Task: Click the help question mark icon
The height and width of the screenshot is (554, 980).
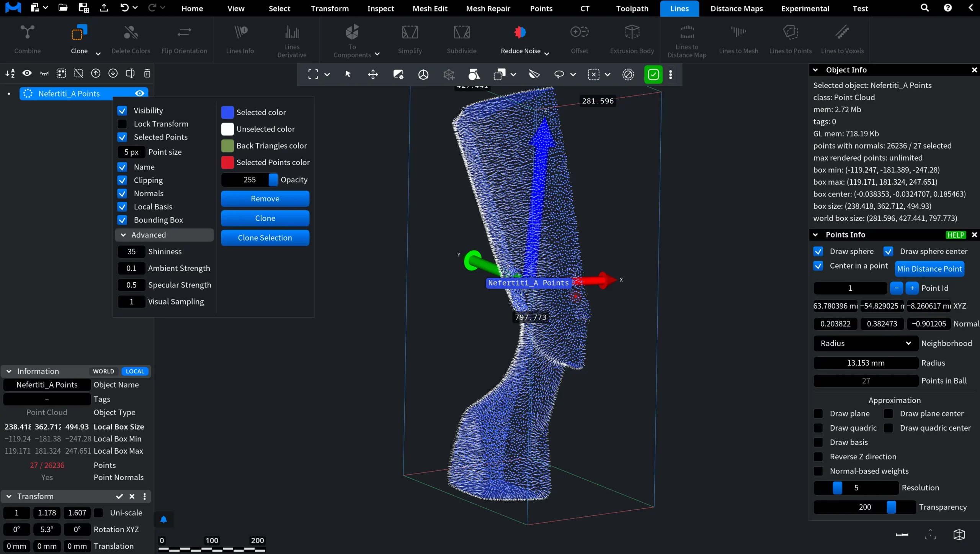Action: point(948,8)
